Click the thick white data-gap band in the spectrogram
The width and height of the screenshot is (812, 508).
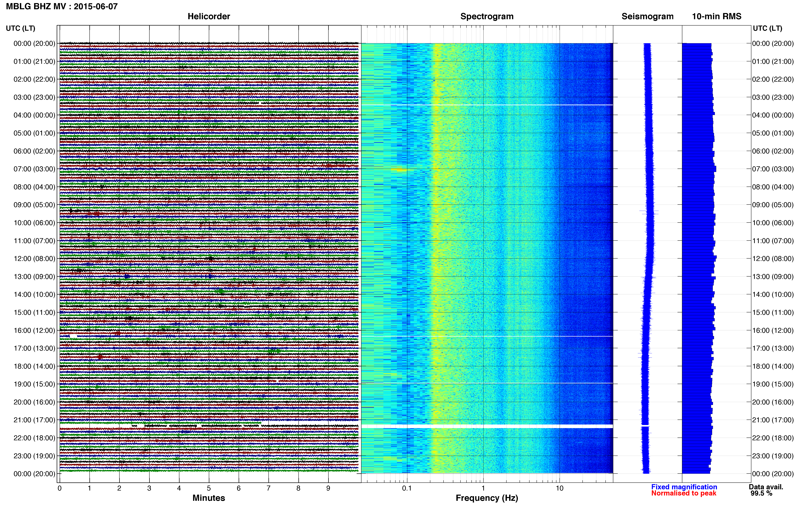point(487,426)
